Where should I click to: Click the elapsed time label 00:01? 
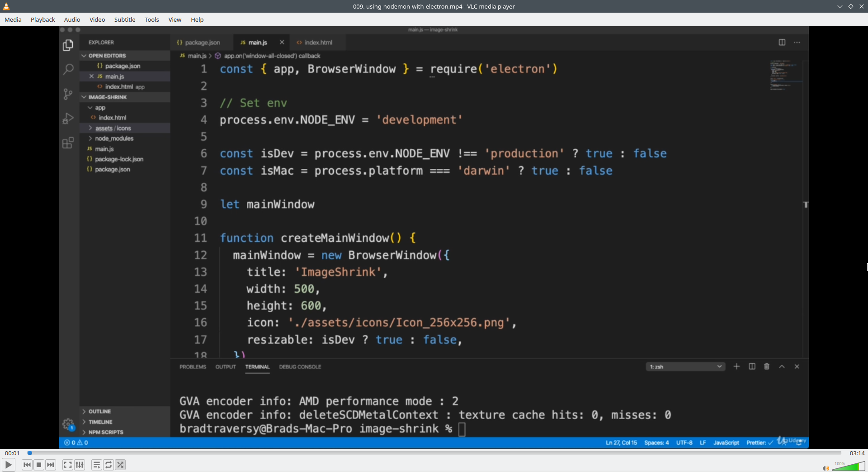point(12,453)
